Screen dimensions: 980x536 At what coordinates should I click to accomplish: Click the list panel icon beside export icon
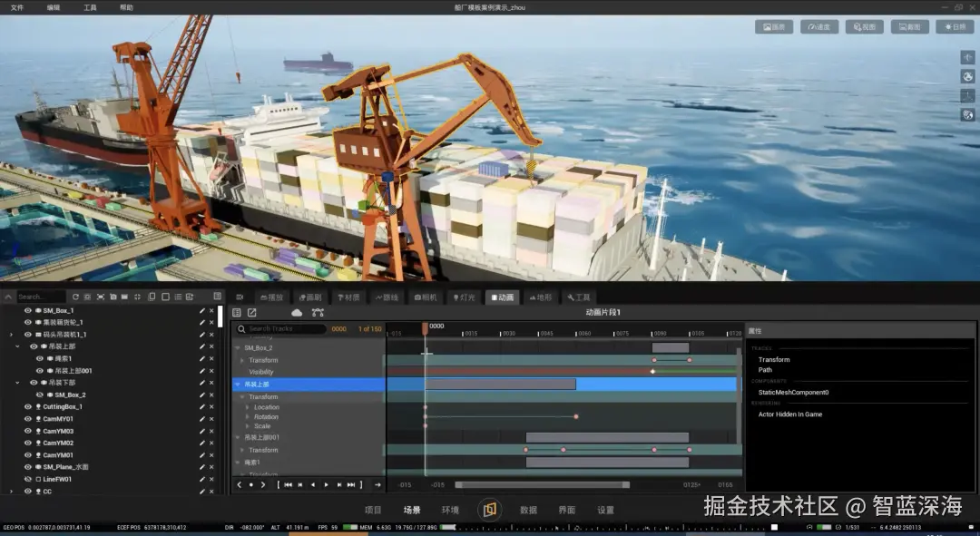pos(236,312)
